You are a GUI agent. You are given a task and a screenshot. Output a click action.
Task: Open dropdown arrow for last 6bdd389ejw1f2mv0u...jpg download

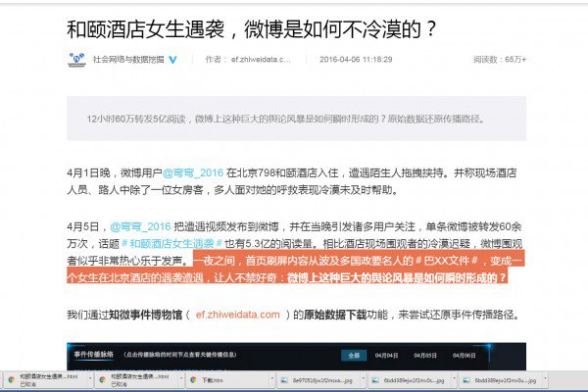tap(545, 378)
